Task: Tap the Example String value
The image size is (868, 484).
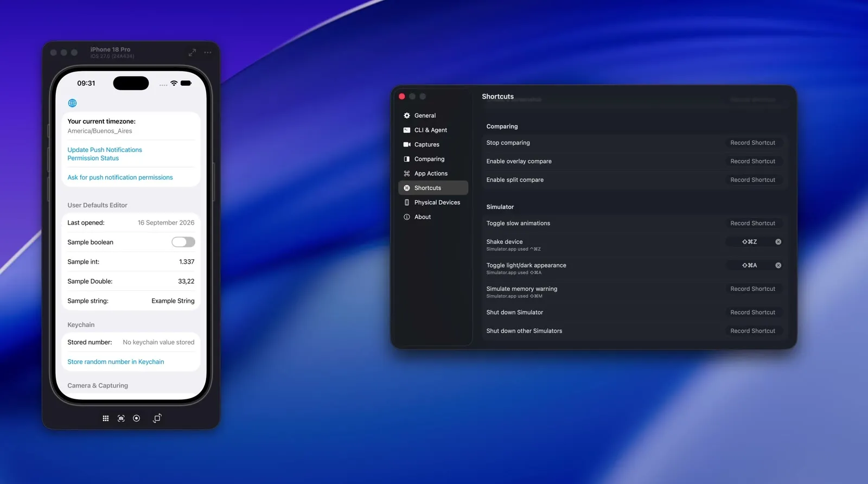Action: coord(173,301)
